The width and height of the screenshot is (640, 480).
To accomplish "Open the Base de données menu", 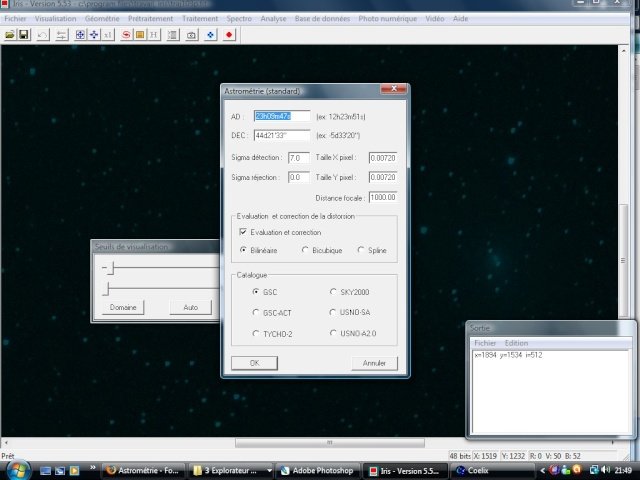I will [322, 19].
